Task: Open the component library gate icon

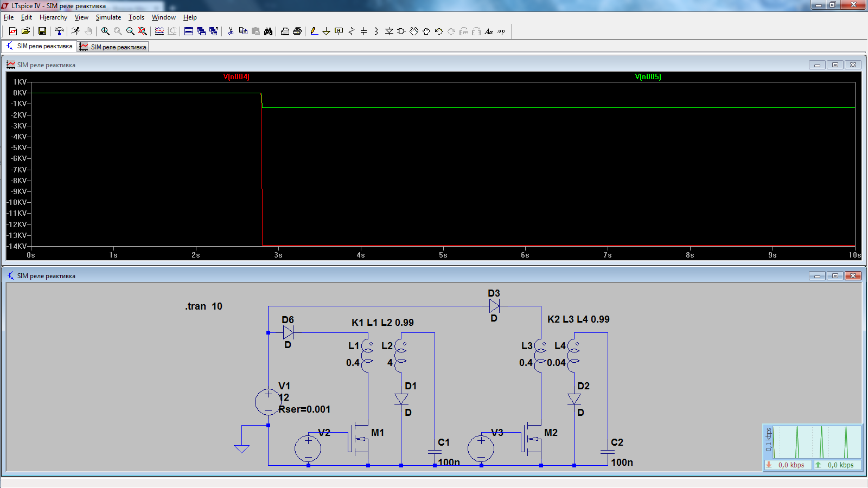Action: (x=401, y=31)
